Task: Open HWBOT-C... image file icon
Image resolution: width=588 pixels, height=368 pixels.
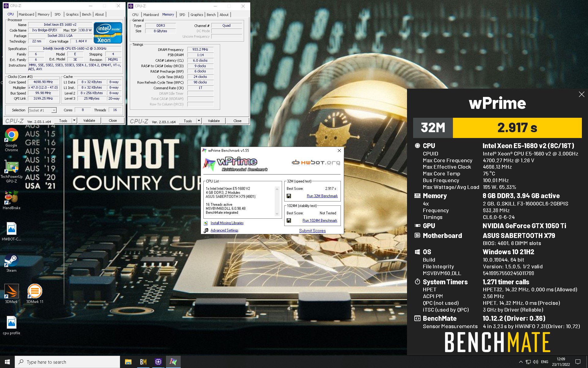Action: pyautogui.click(x=11, y=231)
